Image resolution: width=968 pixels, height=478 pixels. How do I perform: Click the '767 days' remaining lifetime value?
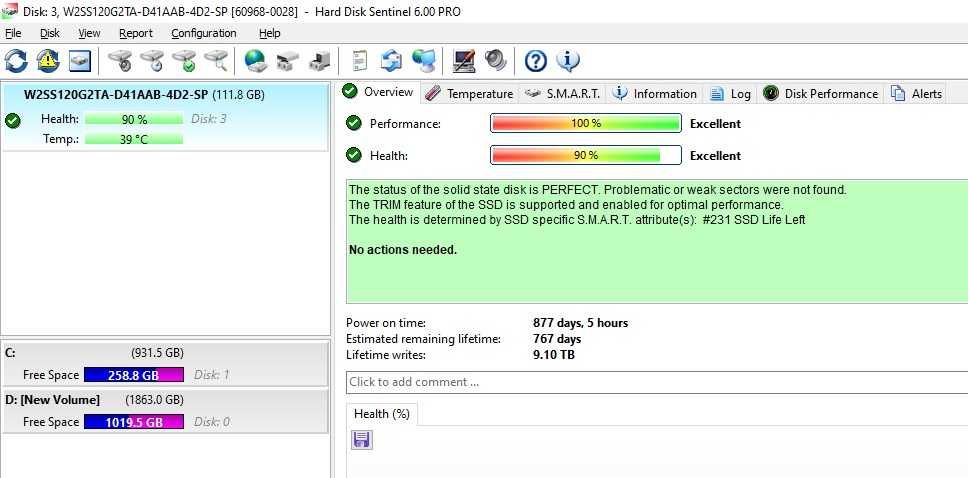tap(557, 339)
